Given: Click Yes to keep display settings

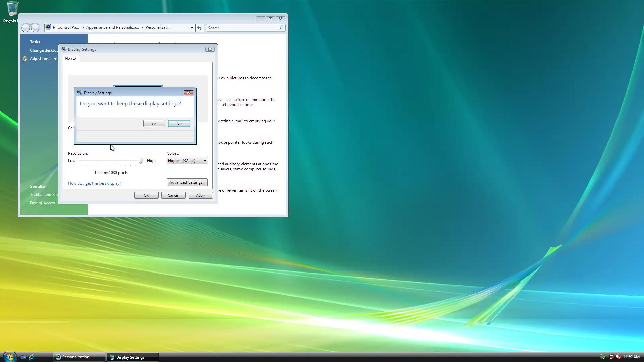Looking at the screenshot, I should point(154,124).
